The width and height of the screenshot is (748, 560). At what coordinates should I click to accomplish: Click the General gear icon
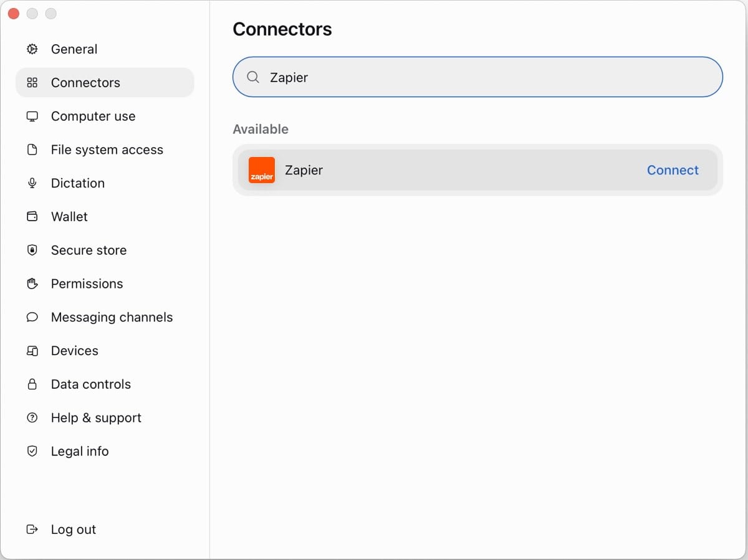[x=32, y=49]
